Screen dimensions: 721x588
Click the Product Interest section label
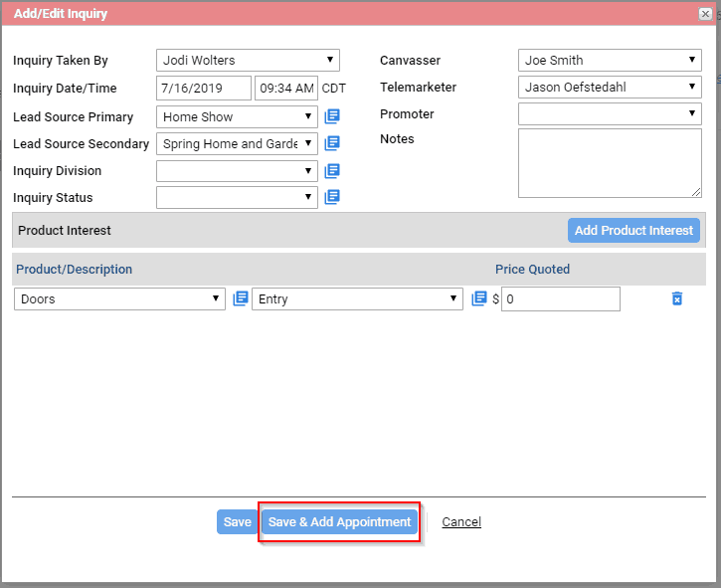point(65,230)
